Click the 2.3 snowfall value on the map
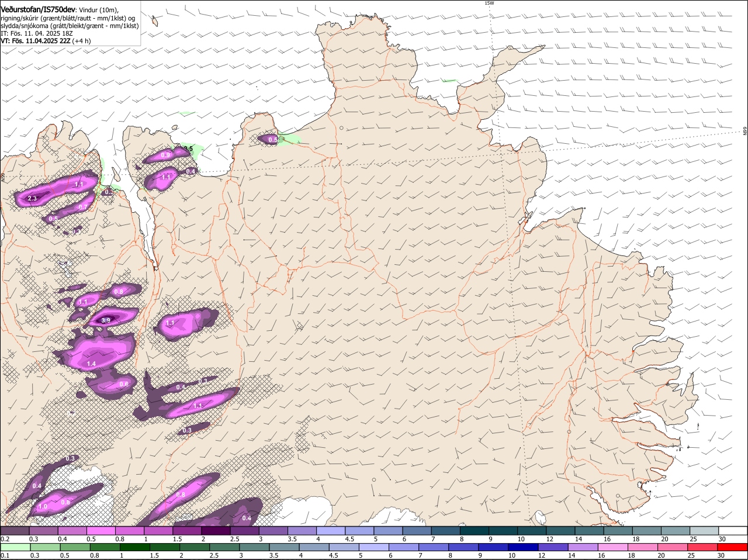The width and height of the screenshot is (748, 560). [32, 199]
